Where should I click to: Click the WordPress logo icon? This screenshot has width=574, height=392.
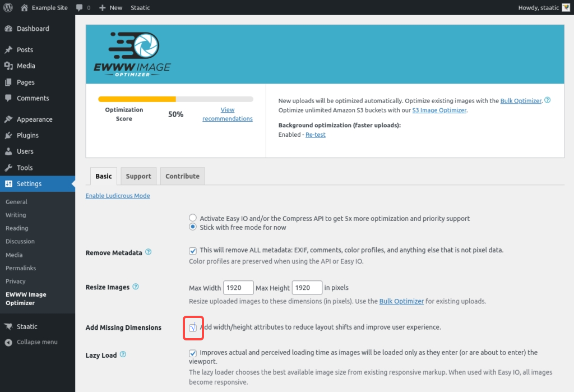[8, 8]
